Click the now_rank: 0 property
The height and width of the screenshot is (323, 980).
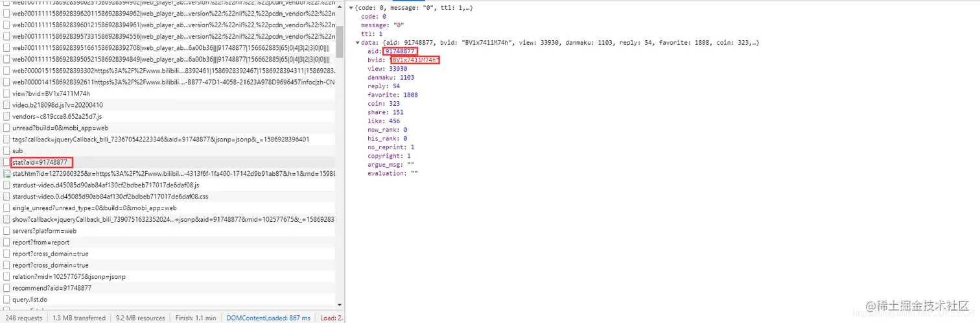point(388,130)
